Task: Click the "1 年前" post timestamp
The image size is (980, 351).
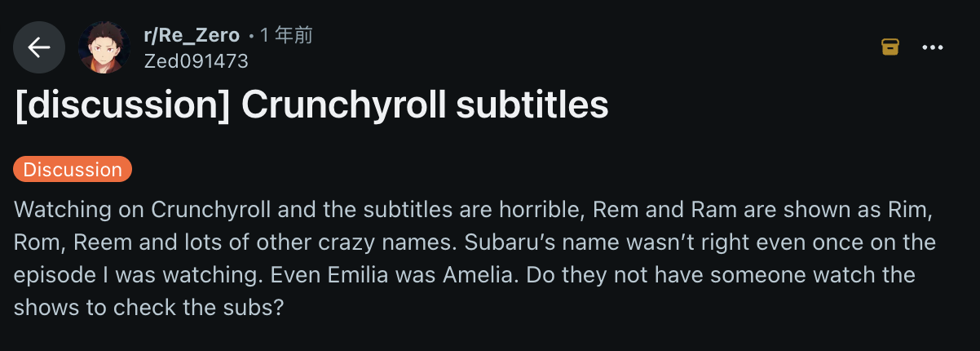Action: click(x=286, y=35)
